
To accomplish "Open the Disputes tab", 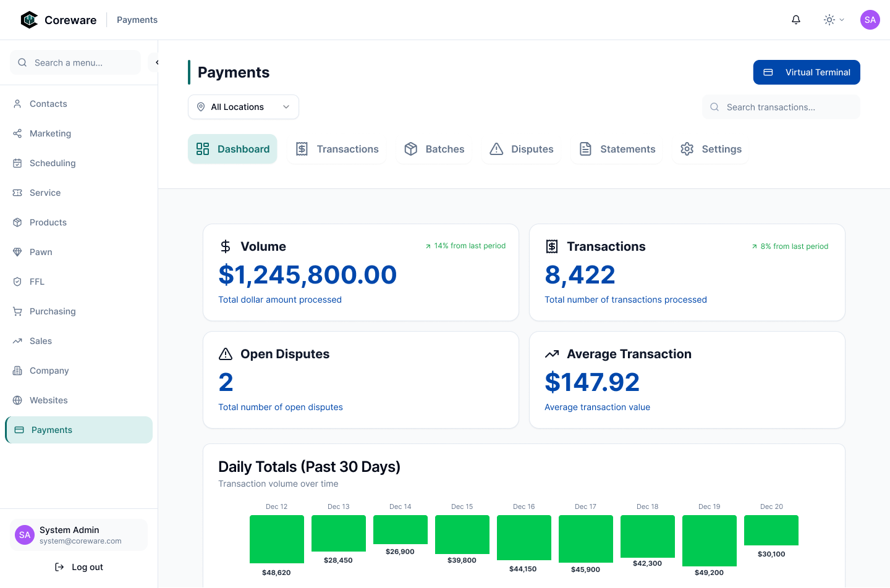I will tap(522, 149).
